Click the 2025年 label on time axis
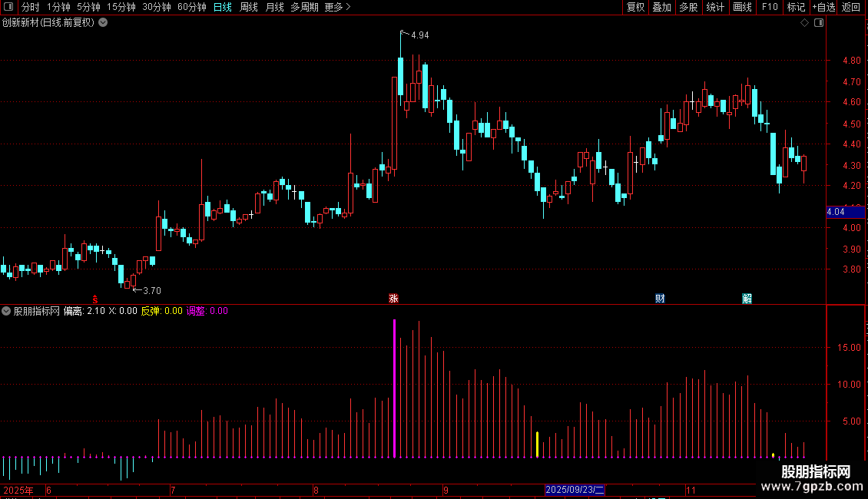Screen dimensions: 868x499 pyautogui.click(x=18, y=490)
